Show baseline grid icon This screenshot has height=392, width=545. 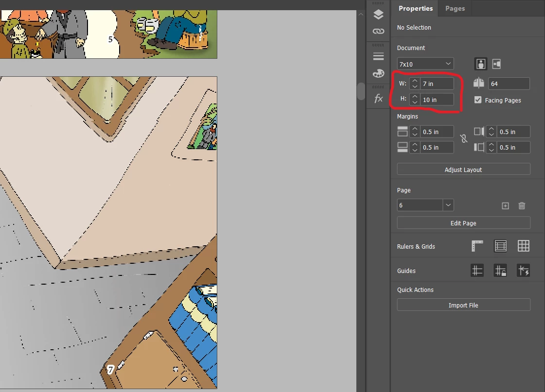click(x=500, y=246)
